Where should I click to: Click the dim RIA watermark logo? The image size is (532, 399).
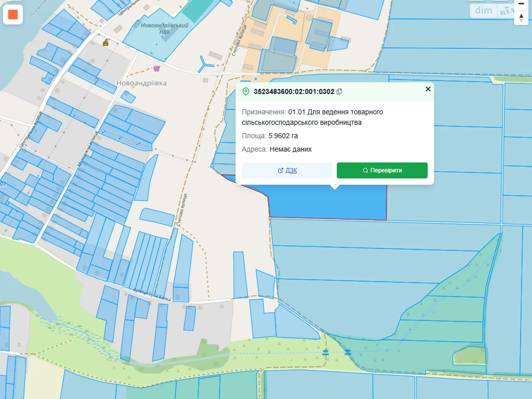[492, 11]
